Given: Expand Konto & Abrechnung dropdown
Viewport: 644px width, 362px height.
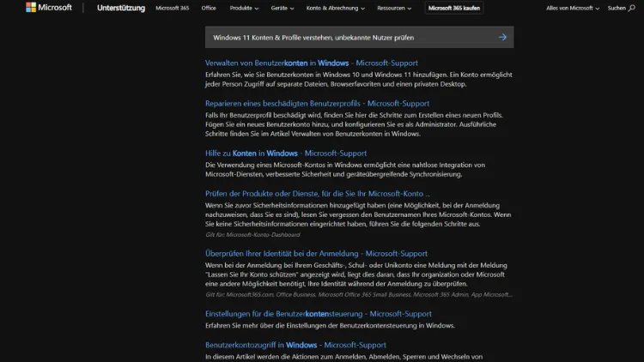Looking at the screenshot, I should 335,8.
